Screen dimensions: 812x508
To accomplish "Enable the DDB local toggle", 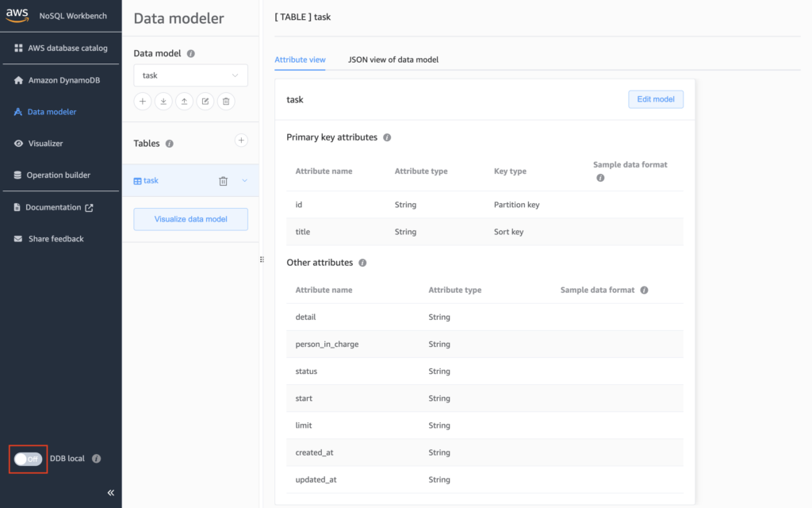I will point(28,459).
